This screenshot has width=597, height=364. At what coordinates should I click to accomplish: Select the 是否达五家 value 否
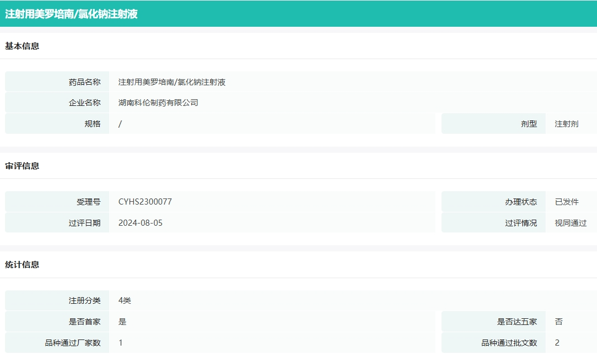[559, 322]
